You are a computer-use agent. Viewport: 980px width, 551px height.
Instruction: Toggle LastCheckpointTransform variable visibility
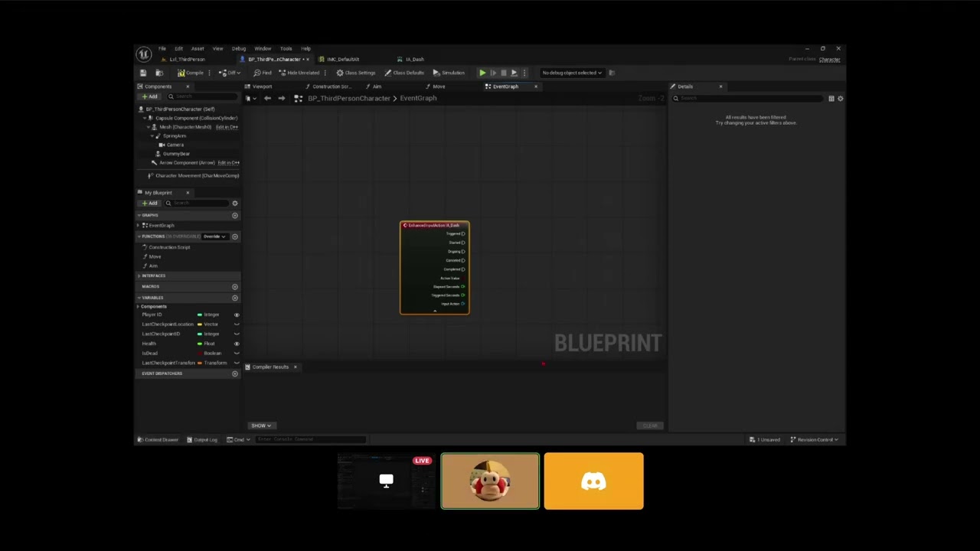[x=236, y=363]
